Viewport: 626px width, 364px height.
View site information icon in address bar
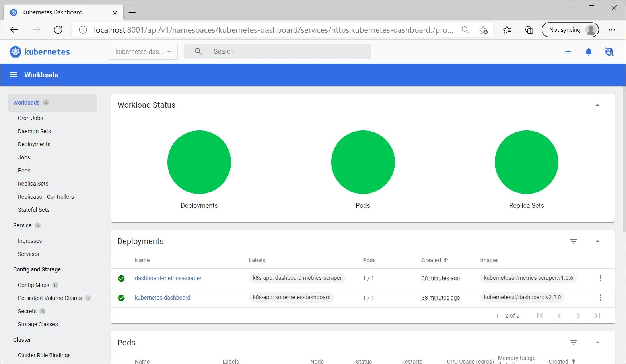(x=83, y=30)
